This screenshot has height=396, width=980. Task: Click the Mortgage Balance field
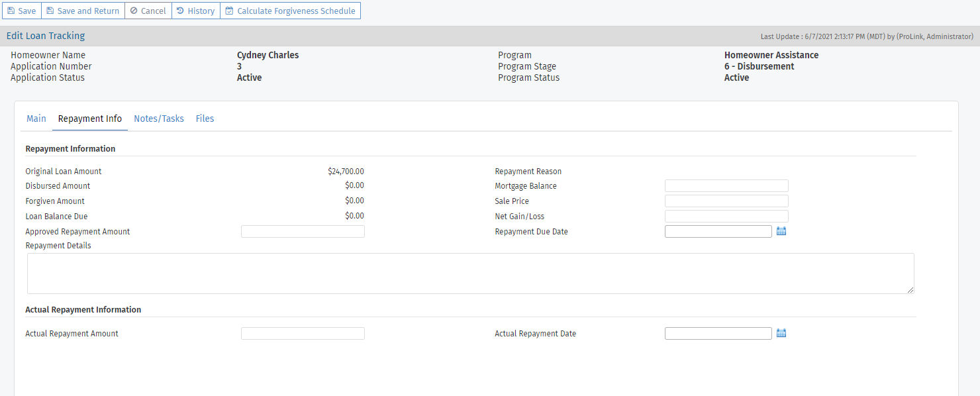click(726, 185)
